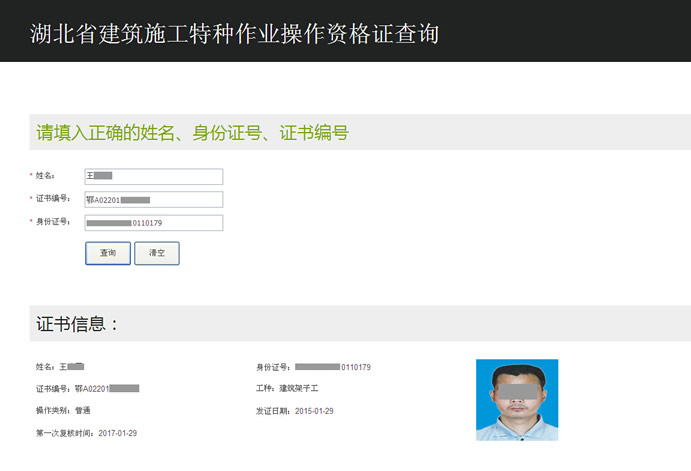Focus the 证书编号 input box
The height and width of the screenshot is (471, 691).
(x=153, y=199)
